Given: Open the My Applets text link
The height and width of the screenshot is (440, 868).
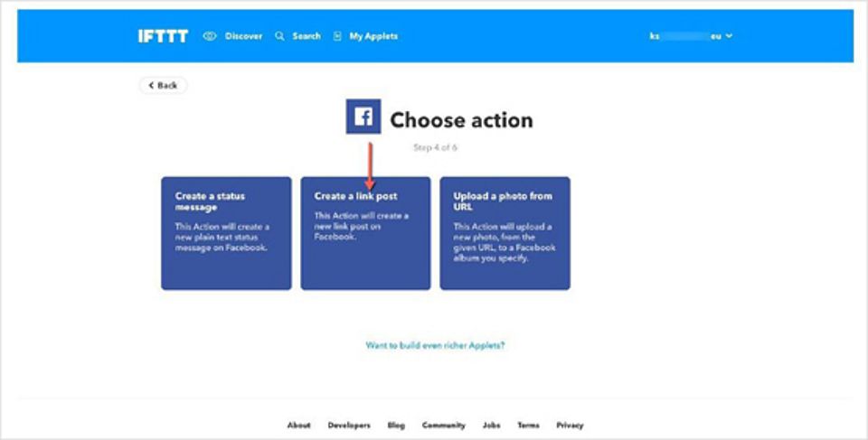Looking at the screenshot, I should tap(373, 36).
